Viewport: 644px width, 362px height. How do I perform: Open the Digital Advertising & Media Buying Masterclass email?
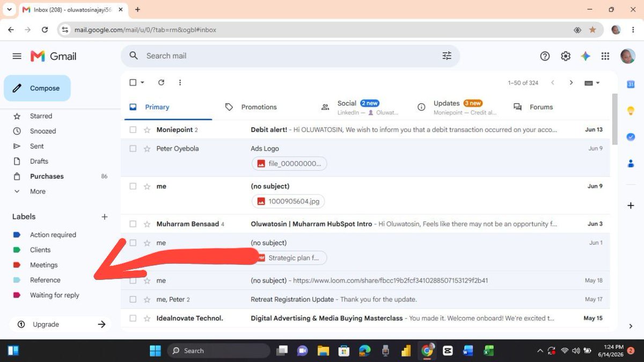[x=365, y=318]
